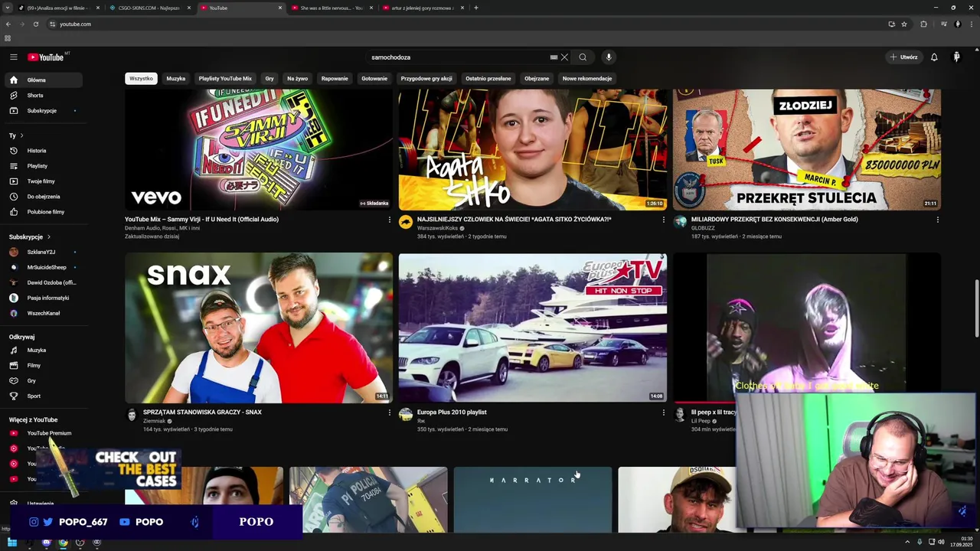Select the Ostatnio przesłane chip
Screen dimensions: 980x551
(488, 78)
